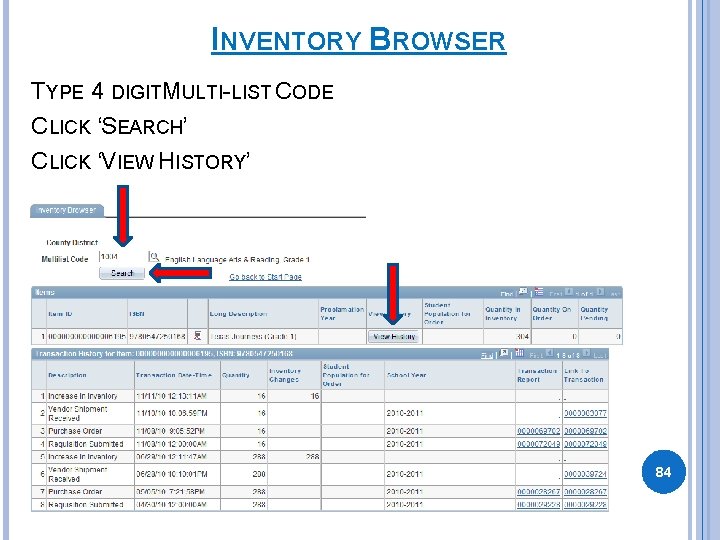This screenshot has height=540, width=720.
Task: Click the English Language Arts & Reading Grade 1 text
Action: [x=237, y=260]
